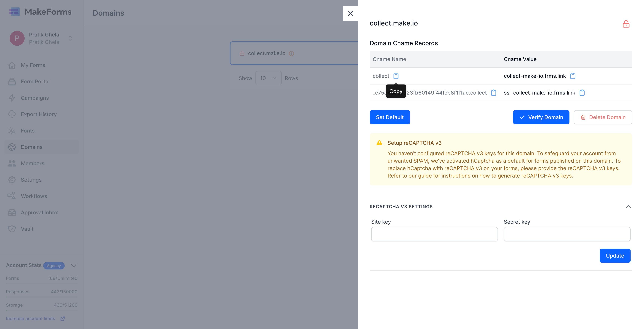Screen dimensions: 644x329
Task: Collapse the Account Stats section
Action: coord(74,266)
